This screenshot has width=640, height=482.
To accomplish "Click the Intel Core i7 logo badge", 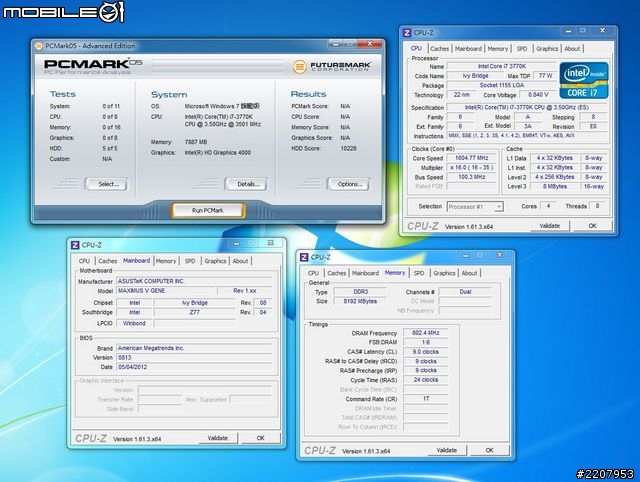I will pyautogui.click(x=584, y=81).
